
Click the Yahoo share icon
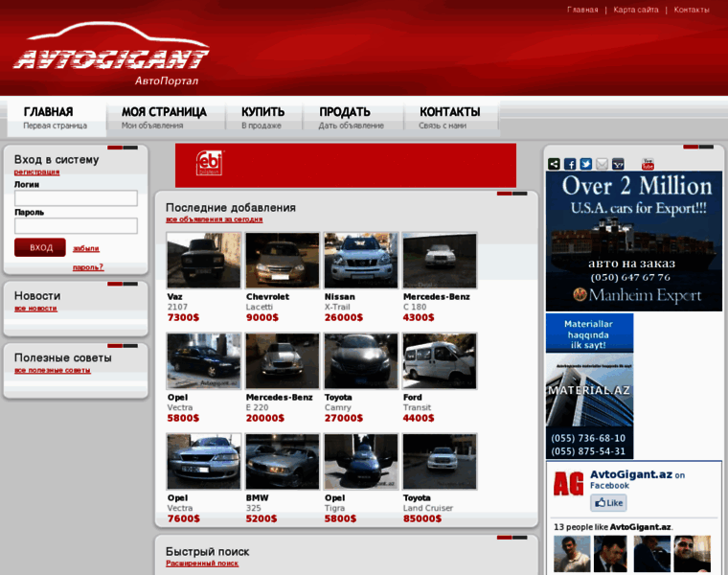618,164
